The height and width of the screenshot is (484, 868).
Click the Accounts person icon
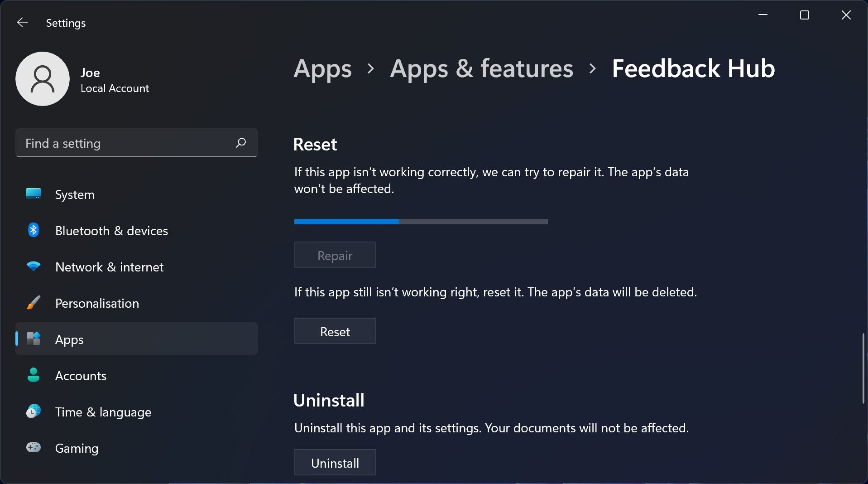tap(34, 375)
